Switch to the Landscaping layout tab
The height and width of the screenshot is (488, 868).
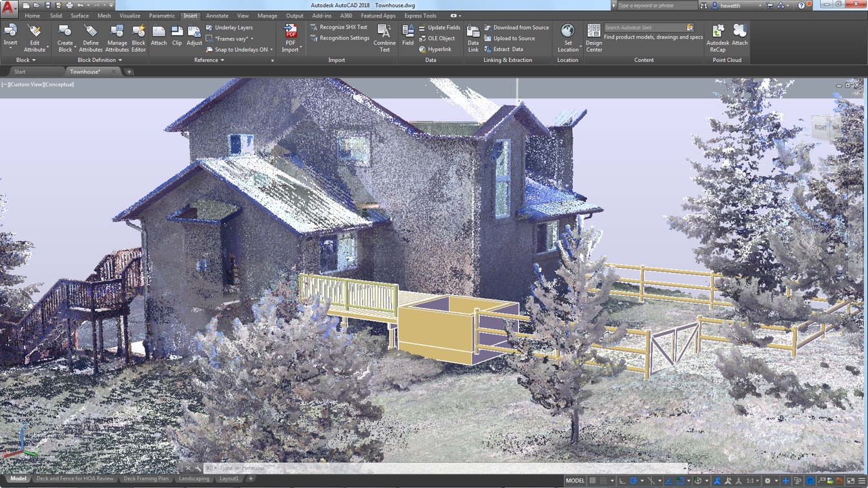194,478
